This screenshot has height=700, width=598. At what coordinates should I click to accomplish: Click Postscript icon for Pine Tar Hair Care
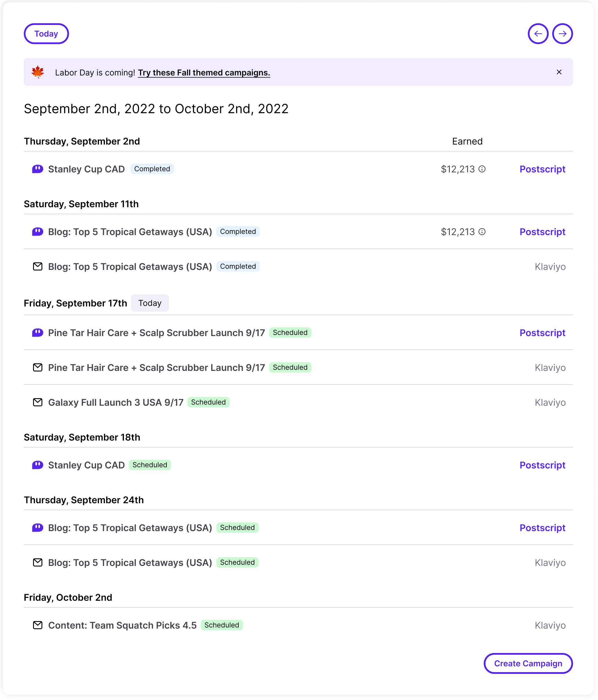37,333
